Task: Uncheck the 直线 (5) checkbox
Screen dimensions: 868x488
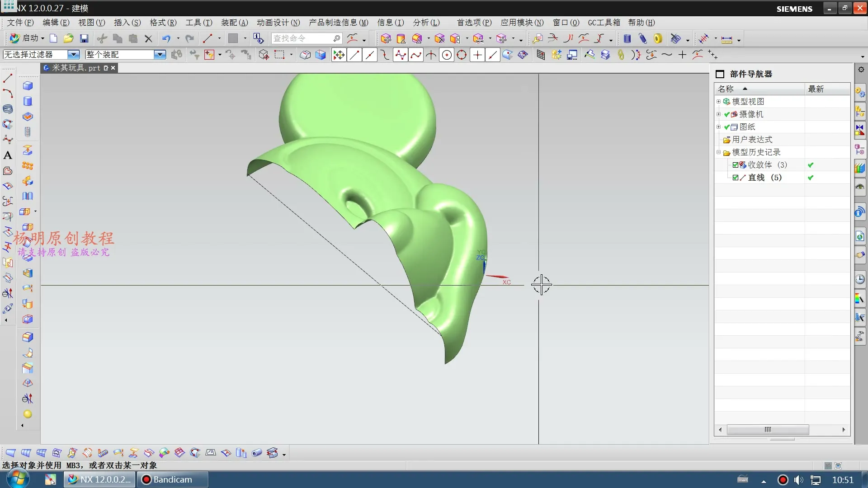Action: point(736,178)
